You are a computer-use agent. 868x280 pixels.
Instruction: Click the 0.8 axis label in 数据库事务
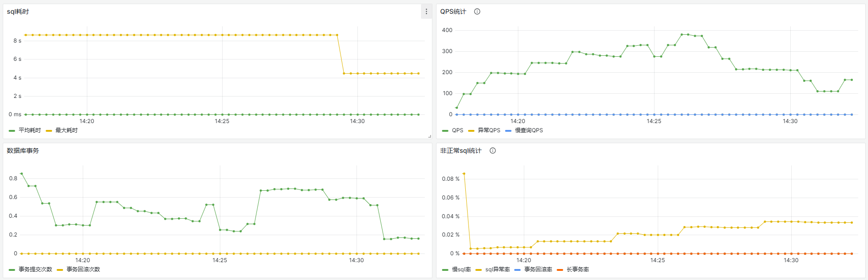13,178
